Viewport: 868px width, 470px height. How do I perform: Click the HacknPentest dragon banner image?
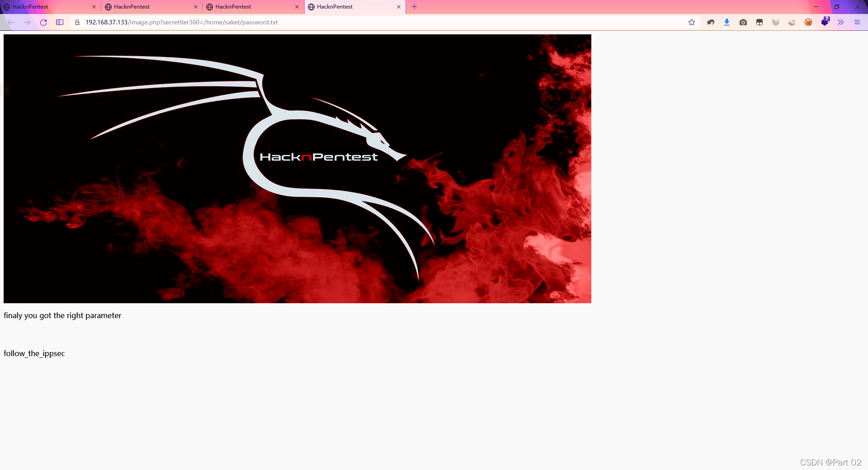(297, 169)
